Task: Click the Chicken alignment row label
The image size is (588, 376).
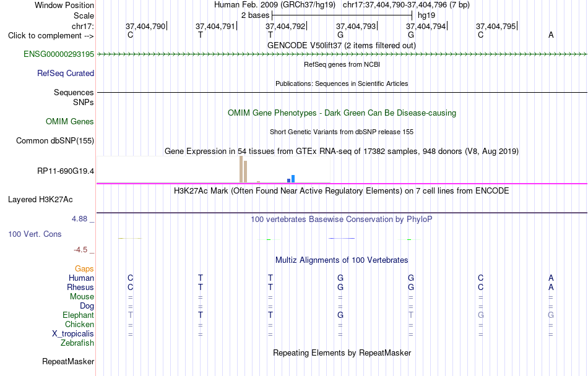Action: (79, 324)
